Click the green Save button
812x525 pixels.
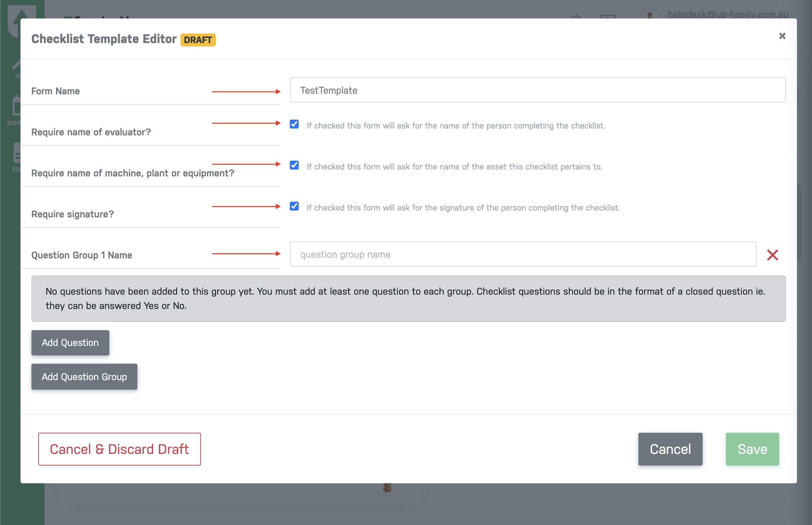click(752, 449)
